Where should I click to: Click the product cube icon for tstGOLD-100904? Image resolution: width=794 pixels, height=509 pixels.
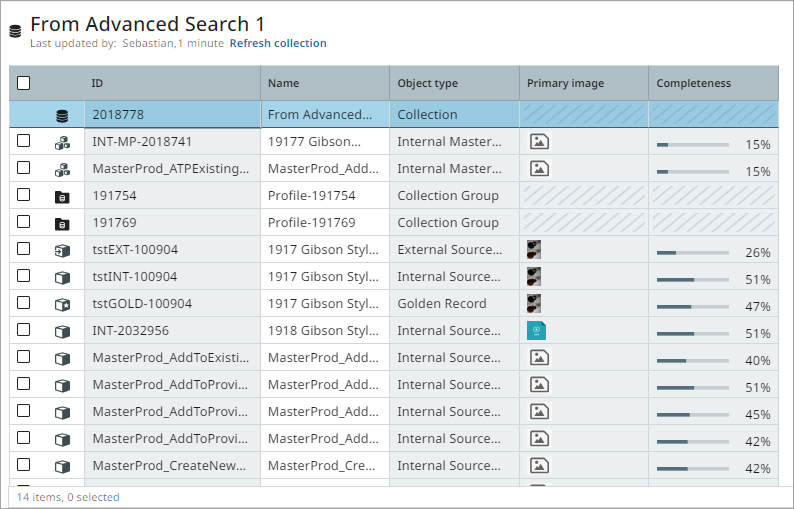[x=62, y=304]
